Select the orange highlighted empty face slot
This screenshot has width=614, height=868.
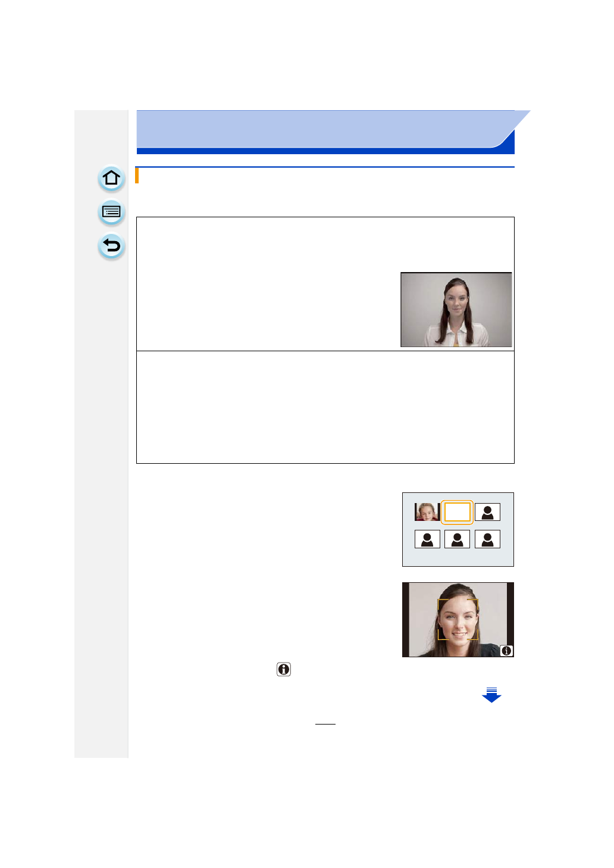(x=457, y=512)
